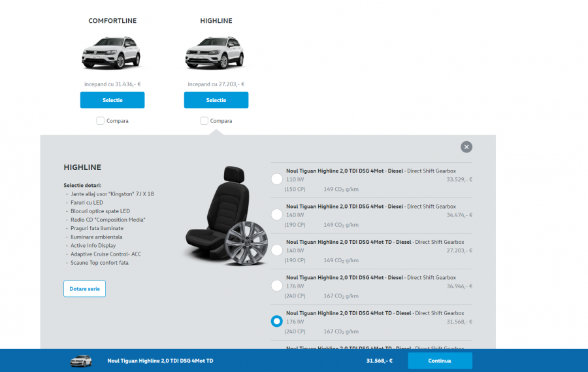Viewport: 588px width, 372px height.
Task: Select the 140 kW TD engine at 27.203 €
Action: click(x=276, y=250)
